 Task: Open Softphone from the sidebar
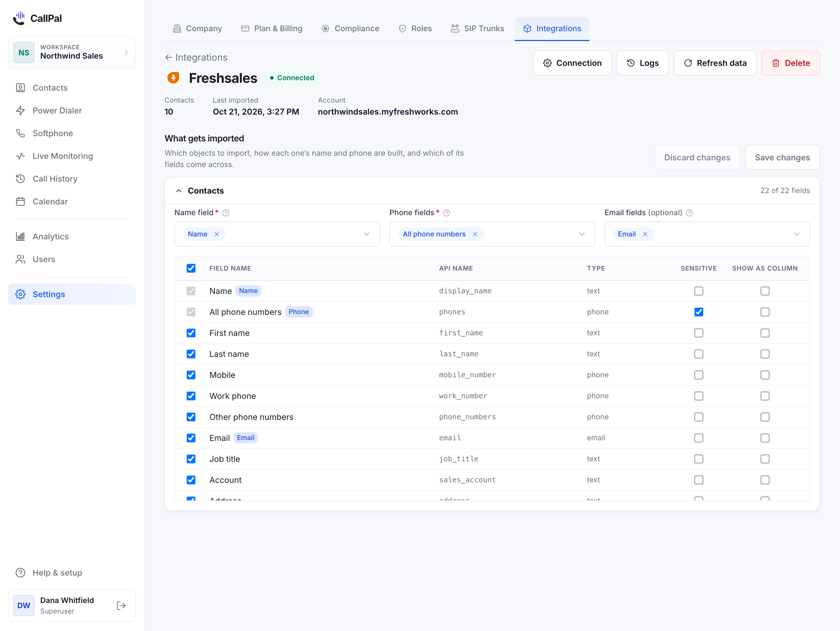coord(72,133)
